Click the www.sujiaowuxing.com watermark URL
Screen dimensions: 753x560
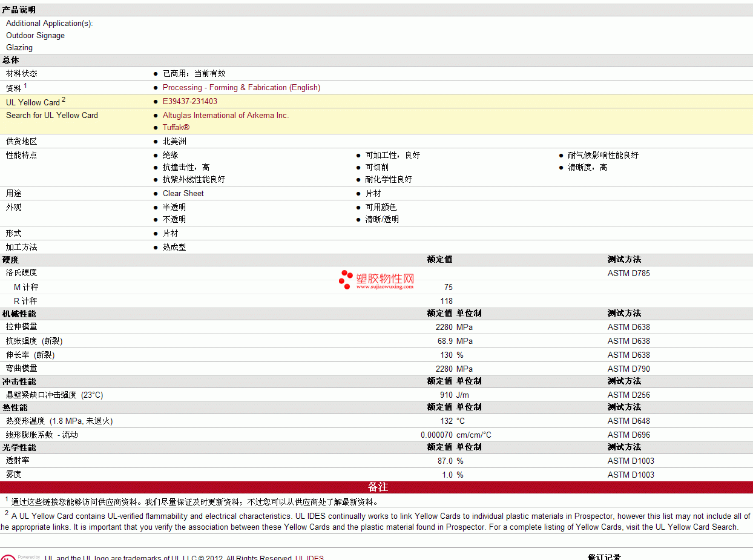click(x=384, y=287)
